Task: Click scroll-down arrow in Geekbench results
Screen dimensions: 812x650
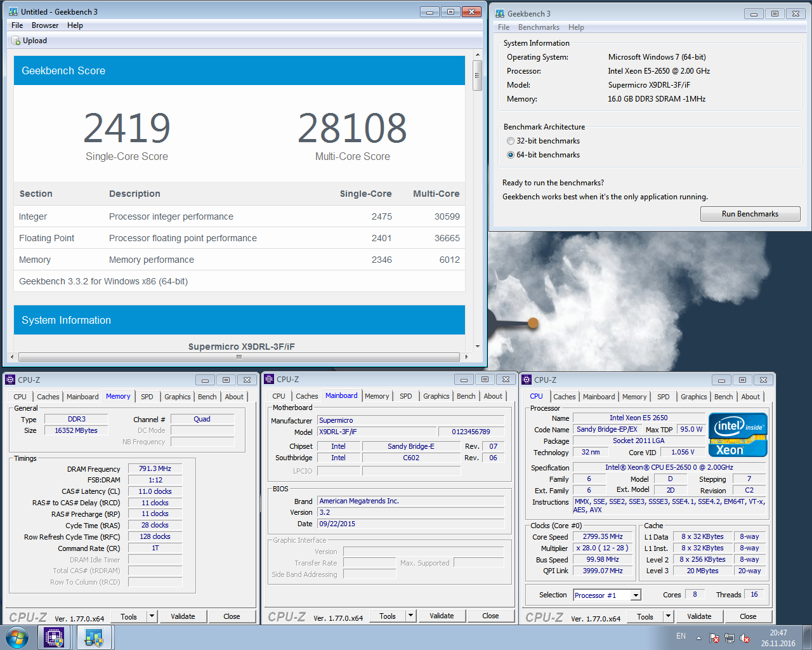Action: pyautogui.click(x=478, y=347)
